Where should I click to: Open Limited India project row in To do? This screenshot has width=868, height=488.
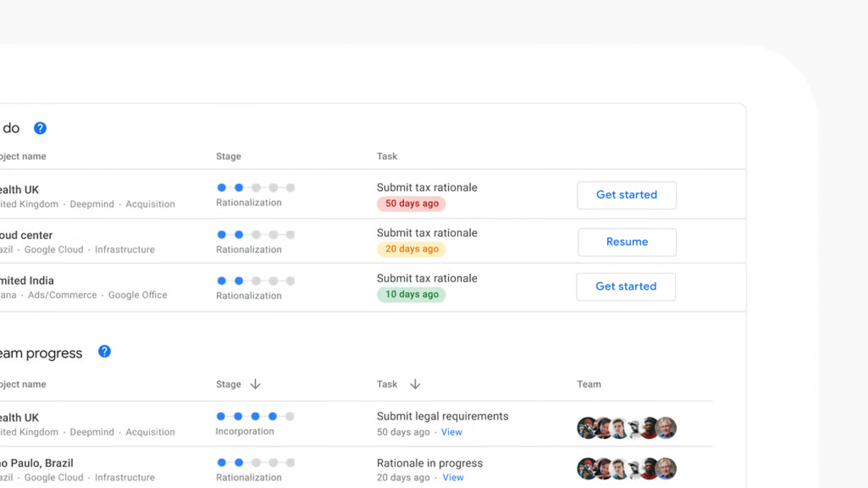pos(27,280)
